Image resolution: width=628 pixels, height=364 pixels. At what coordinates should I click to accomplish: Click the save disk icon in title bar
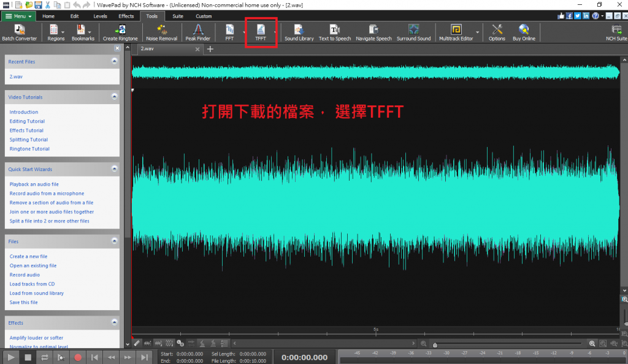(38, 5)
